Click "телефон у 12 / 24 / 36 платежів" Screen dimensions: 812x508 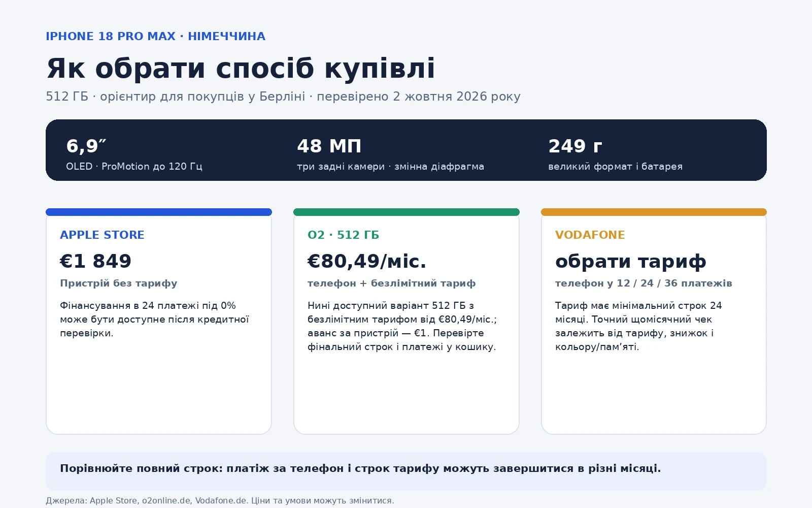click(x=644, y=283)
